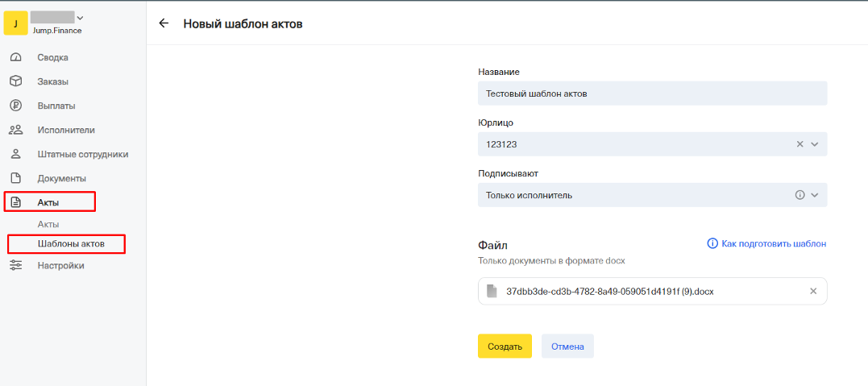
Task: Click into the Название text field
Action: point(651,93)
